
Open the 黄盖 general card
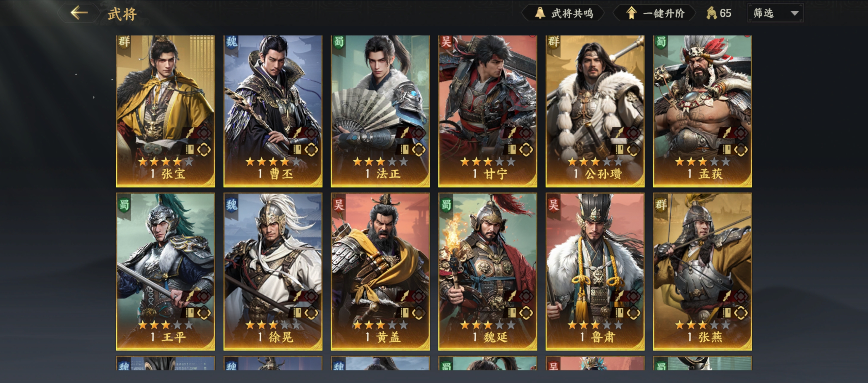(x=381, y=271)
